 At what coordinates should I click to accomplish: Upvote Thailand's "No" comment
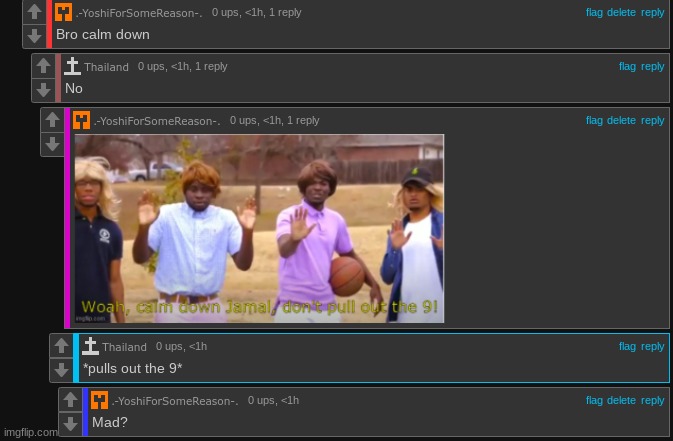pyautogui.click(x=43, y=66)
